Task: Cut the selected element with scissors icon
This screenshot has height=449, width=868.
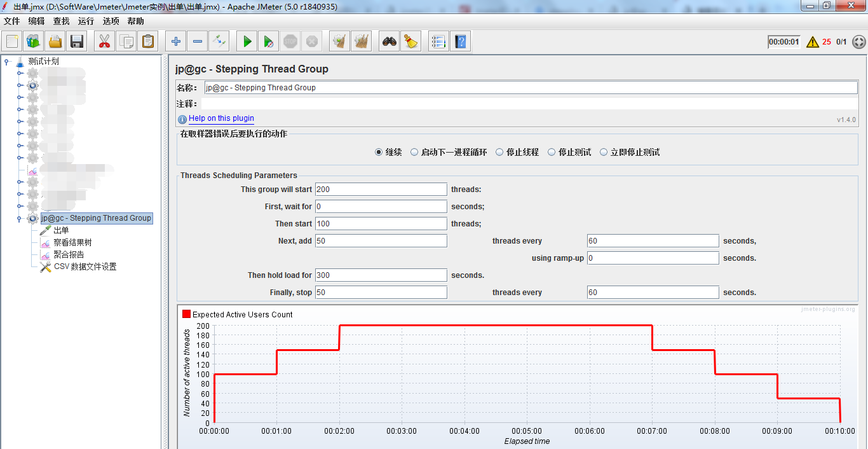Action: tap(105, 42)
